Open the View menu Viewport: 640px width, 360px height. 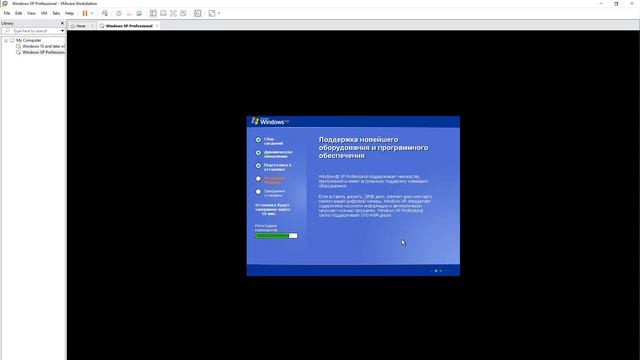click(x=31, y=13)
